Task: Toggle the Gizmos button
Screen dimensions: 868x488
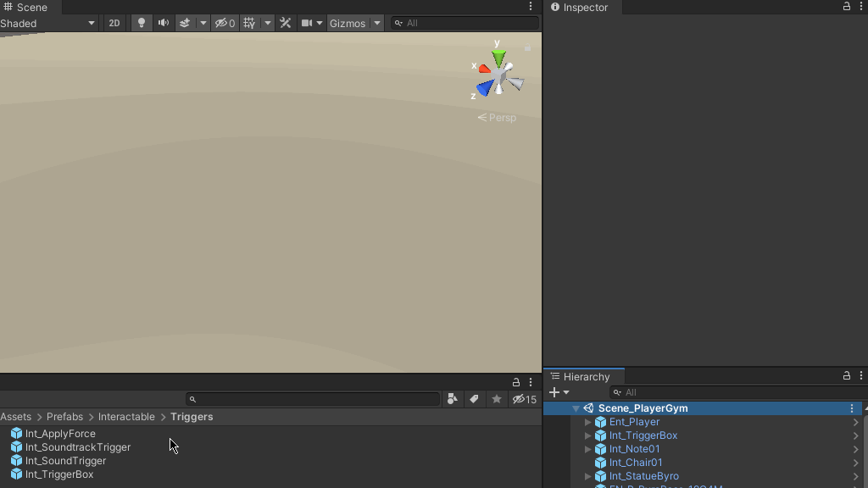Action: [348, 23]
